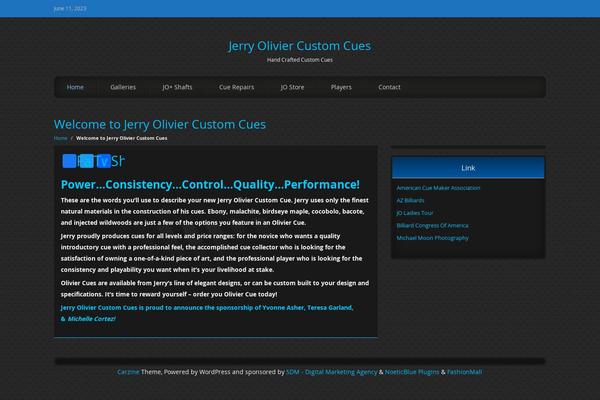The width and height of the screenshot is (600, 400).
Task: Click the Teresa Garland name
Action: [x=329, y=308]
